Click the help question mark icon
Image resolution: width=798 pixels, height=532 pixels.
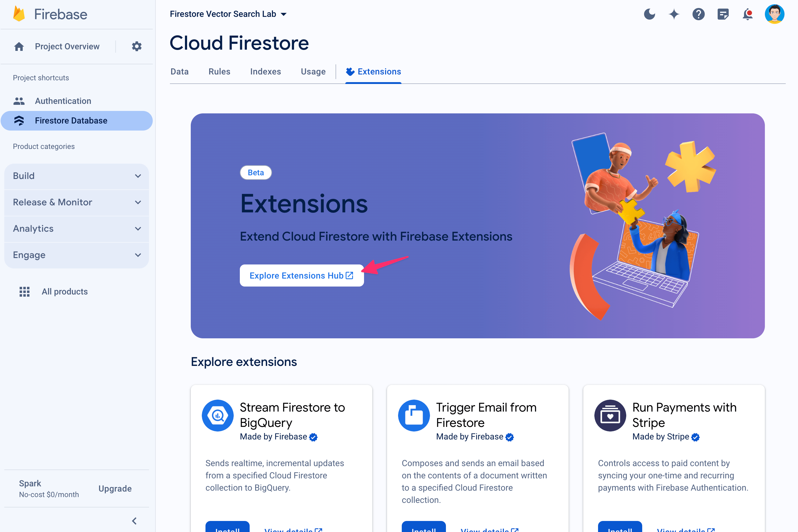pos(698,14)
